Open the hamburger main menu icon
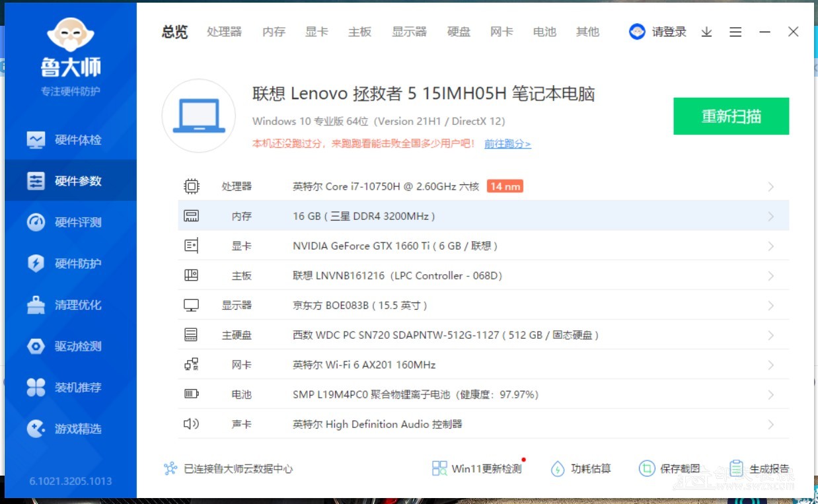 [x=735, y=32]
